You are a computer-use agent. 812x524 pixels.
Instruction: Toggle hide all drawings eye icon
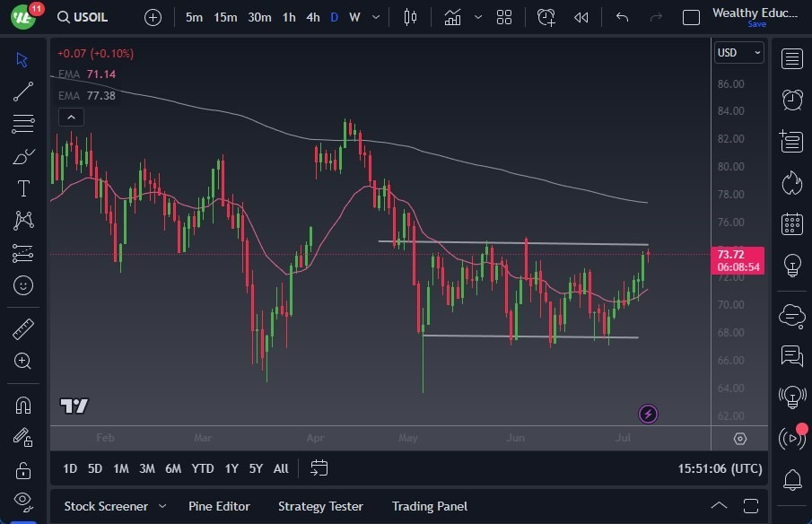tap(23, 500)
